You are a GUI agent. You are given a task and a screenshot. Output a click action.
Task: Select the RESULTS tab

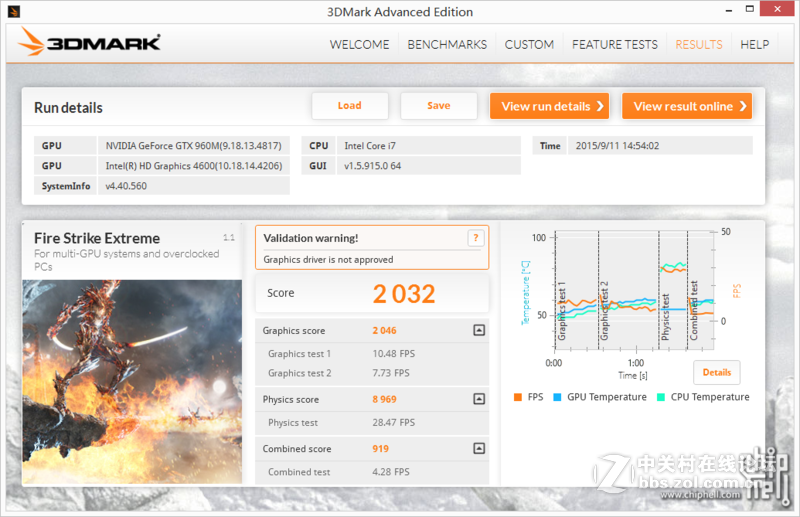click(x=699, y=45)
